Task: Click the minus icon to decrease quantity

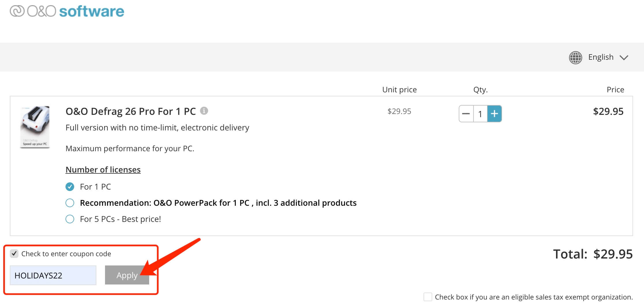Action: click(466, 114)
